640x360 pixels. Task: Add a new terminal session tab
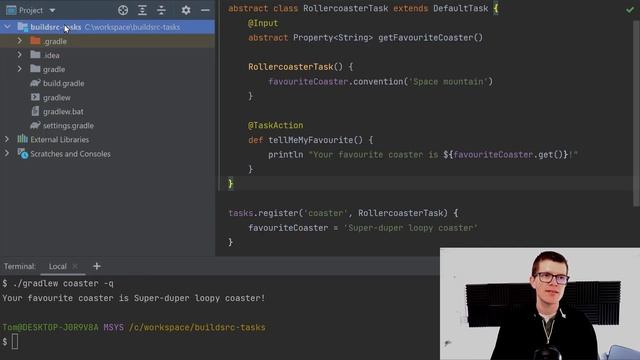tap(96, 266)
